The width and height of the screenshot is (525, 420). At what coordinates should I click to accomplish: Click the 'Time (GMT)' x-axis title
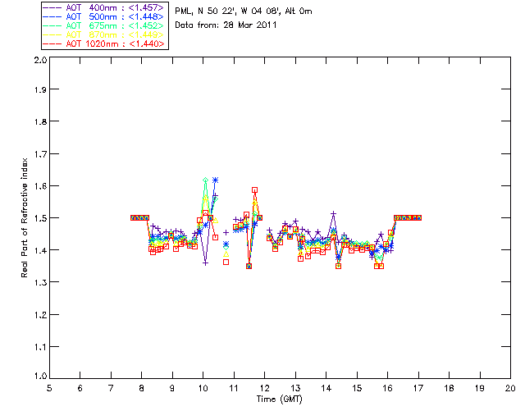click(280, 399)
